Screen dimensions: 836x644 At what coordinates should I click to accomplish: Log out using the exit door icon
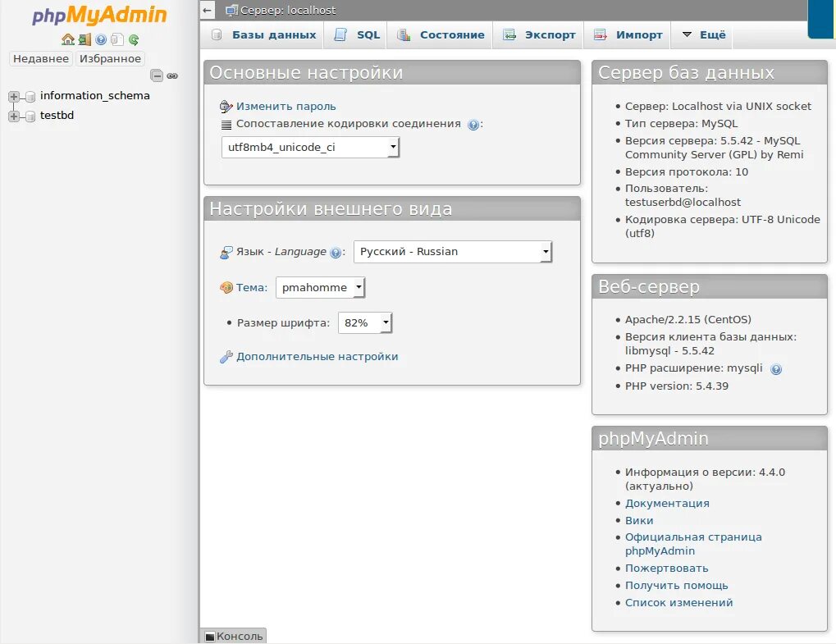coord(85,39)
